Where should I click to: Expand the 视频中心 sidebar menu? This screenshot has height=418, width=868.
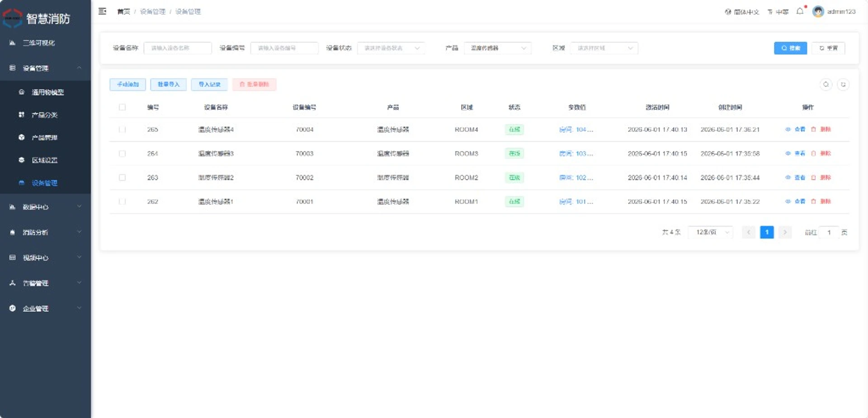[x=45, y=257]
